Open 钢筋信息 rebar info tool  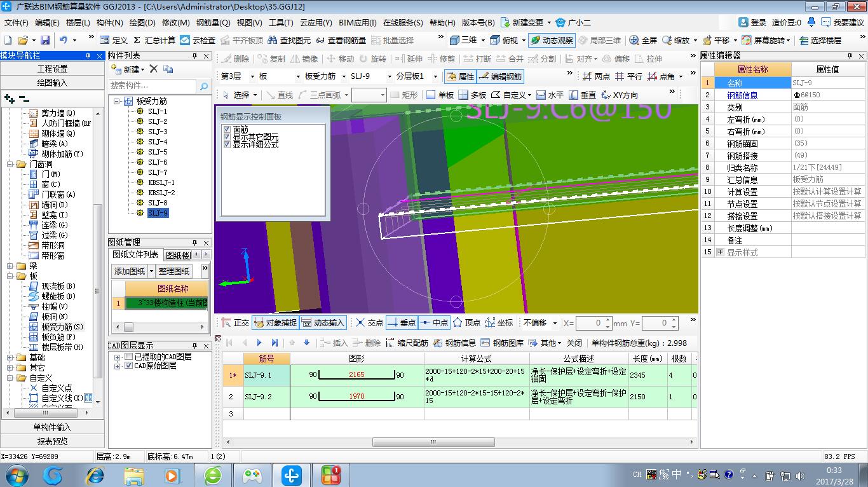tap(454, 343)
